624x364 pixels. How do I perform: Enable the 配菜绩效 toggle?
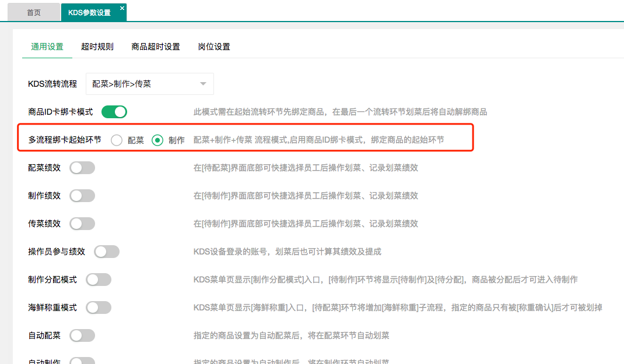(x=82, y=168)
